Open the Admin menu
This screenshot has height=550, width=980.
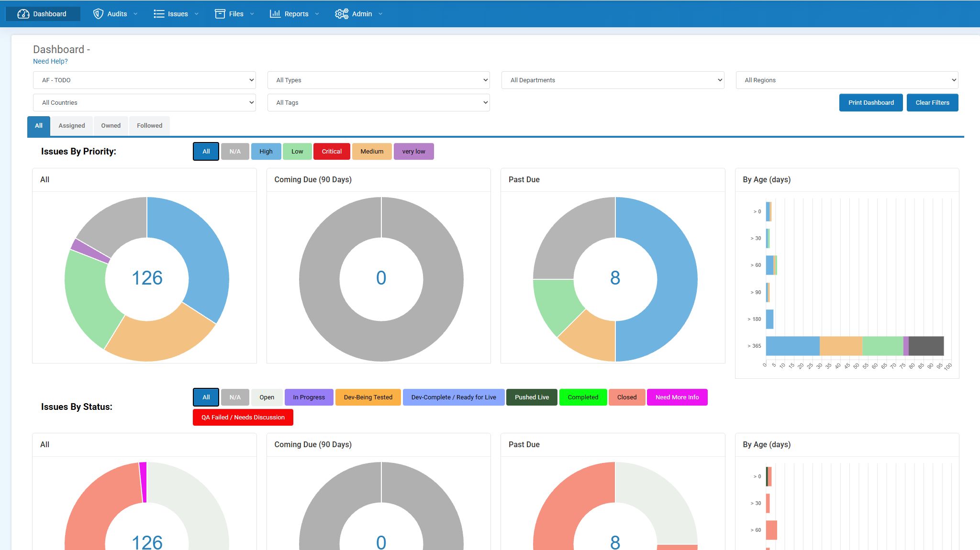[x=358, y=14]
